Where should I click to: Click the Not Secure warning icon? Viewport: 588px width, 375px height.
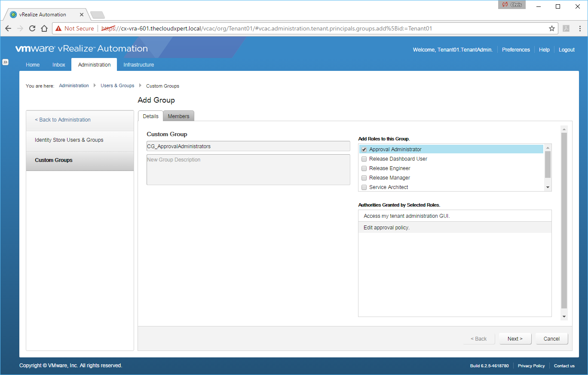[58, 28]
